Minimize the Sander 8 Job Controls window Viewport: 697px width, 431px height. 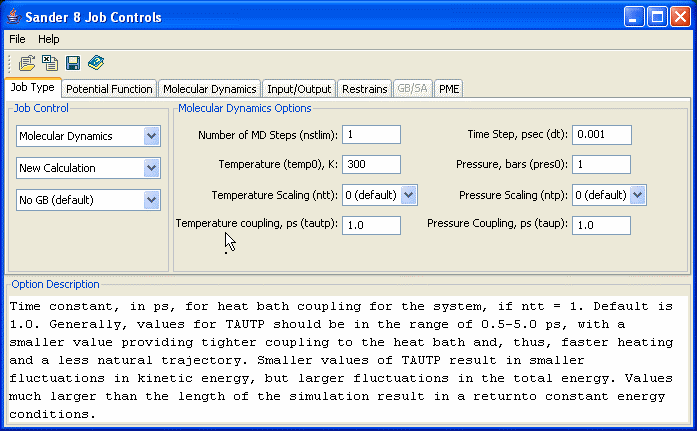pos(634,17)
